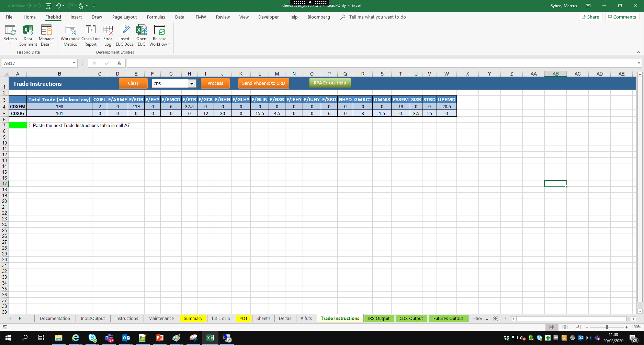Switch to the CDS Output sheet
The width and height of the screenshot is (644, 345).
[x=411, y=319]
